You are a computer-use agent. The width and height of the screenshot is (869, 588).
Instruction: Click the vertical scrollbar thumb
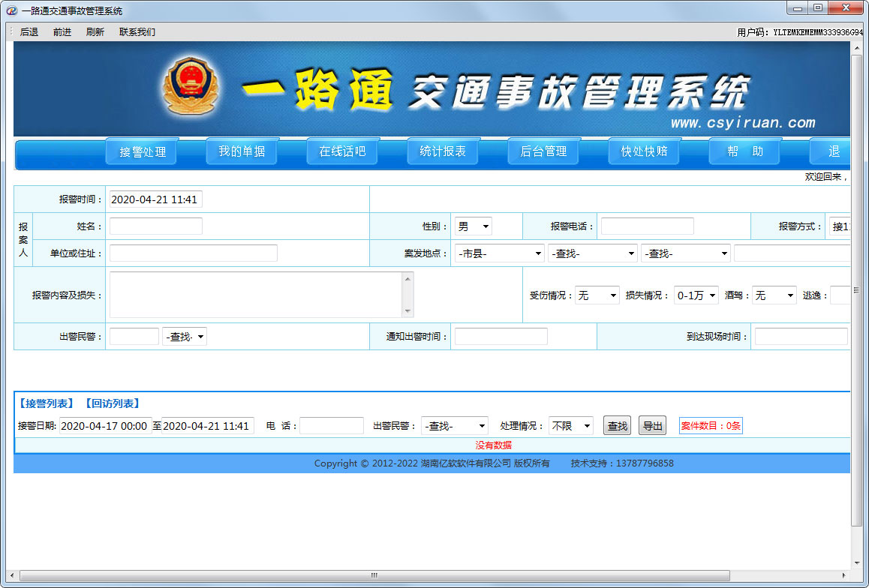click(857, 290)
